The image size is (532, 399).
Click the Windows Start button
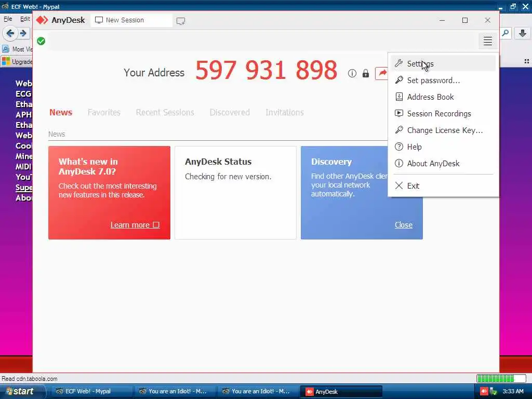tap(22, 391)
